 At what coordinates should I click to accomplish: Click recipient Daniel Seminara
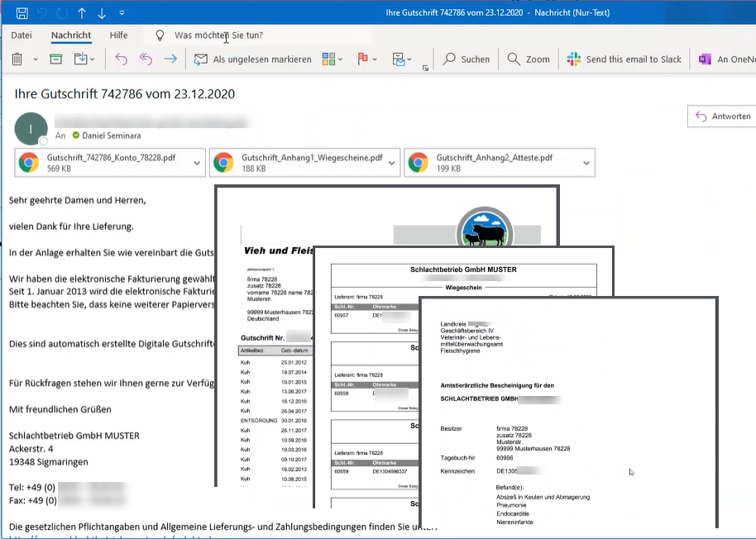point(112,136)
